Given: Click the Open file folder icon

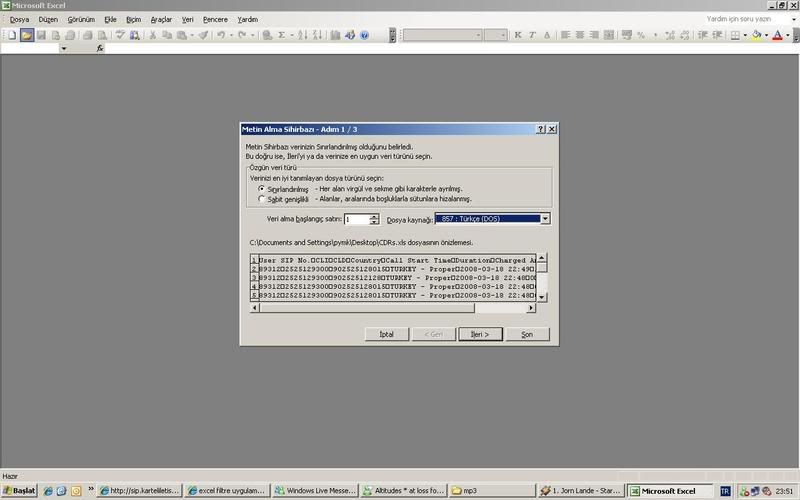Looking at the screenshot, I should coord(27,35).
